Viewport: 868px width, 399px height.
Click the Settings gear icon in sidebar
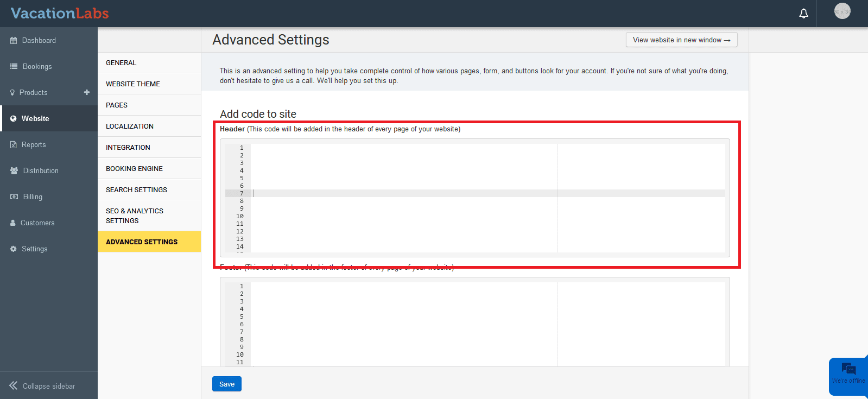pos(14,249)
